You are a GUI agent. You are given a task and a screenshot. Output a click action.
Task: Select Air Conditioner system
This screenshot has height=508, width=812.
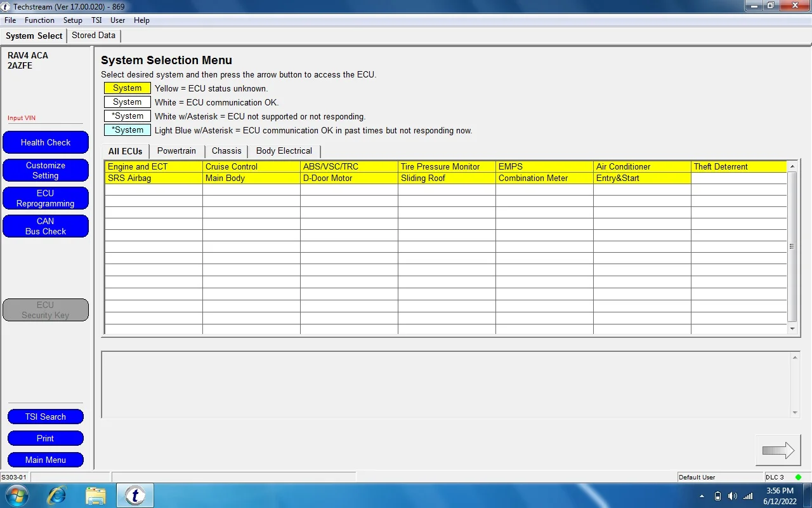tap(642, 167)
